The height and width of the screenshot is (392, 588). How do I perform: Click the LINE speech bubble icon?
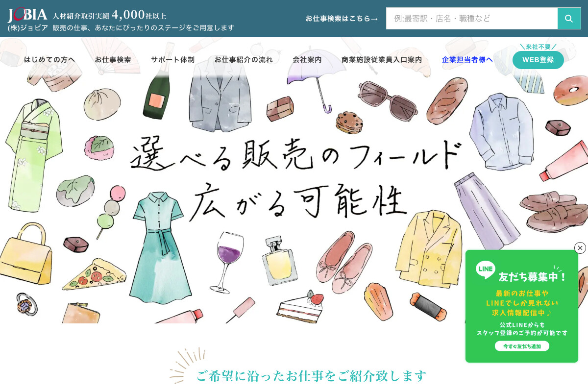point(485,270)
